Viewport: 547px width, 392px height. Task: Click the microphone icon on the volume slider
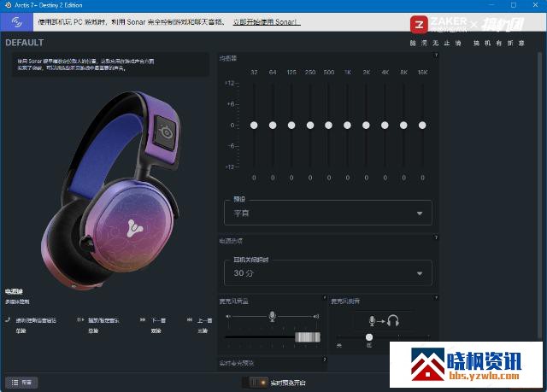point(273,316)
